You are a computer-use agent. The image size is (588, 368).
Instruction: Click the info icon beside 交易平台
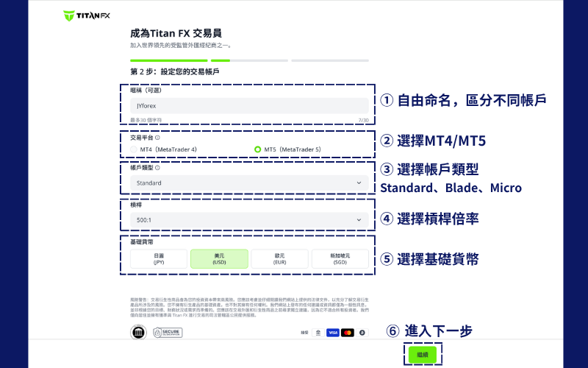tap(157, 138)
